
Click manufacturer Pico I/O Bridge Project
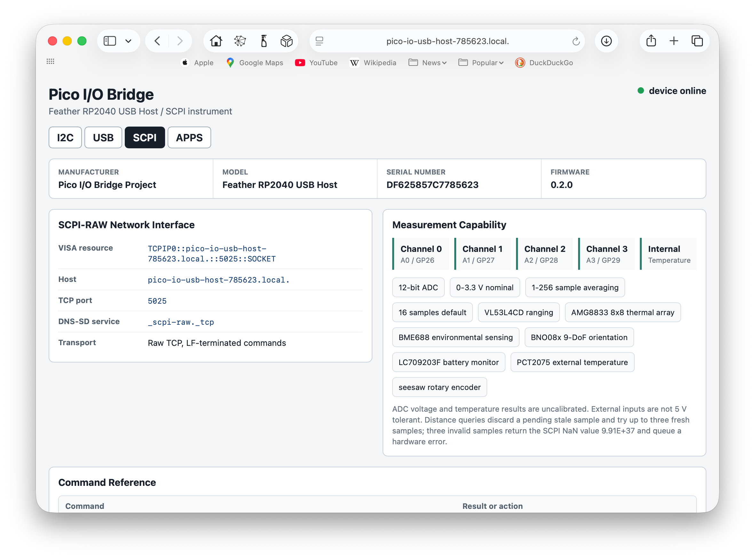coord(107,185)
